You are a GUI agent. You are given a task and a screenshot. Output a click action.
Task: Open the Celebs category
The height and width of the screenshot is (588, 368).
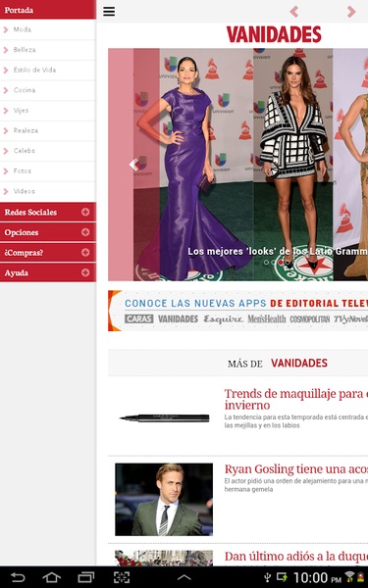[x=48, y=151]
